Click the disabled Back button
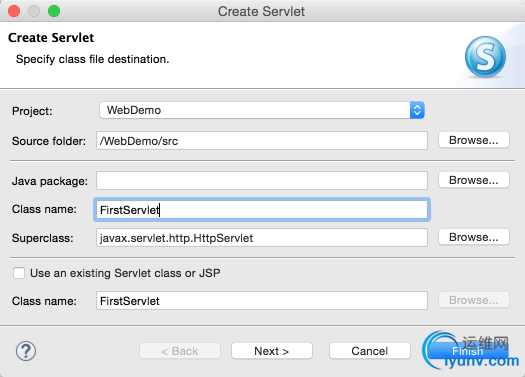 [180, 351]
